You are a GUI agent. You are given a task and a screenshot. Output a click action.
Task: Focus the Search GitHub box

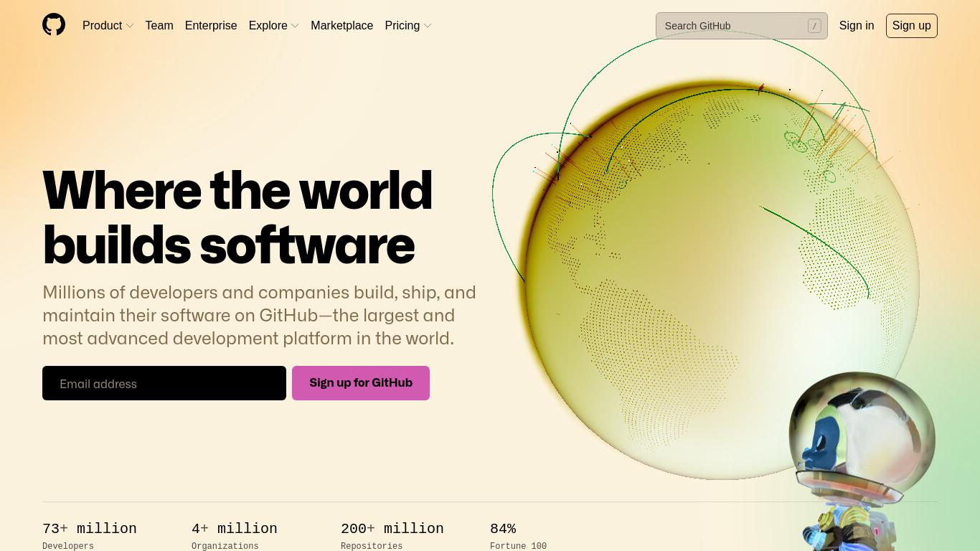coord(742,26)
